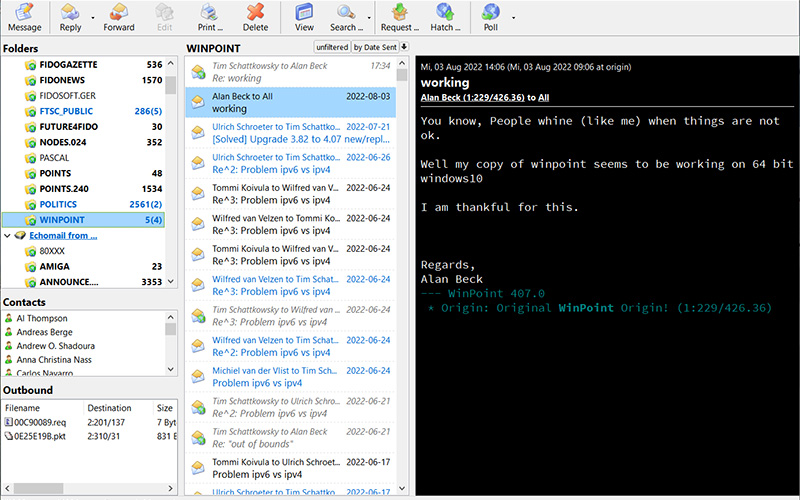
Task: Click sender link Alan Beck (1:229/426.36)
Action: [472, 97]
